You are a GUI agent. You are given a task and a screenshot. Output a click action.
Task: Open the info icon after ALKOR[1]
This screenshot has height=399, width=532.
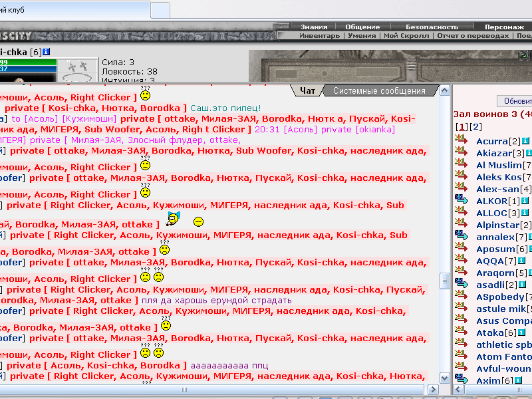click(x=525, y=201)
